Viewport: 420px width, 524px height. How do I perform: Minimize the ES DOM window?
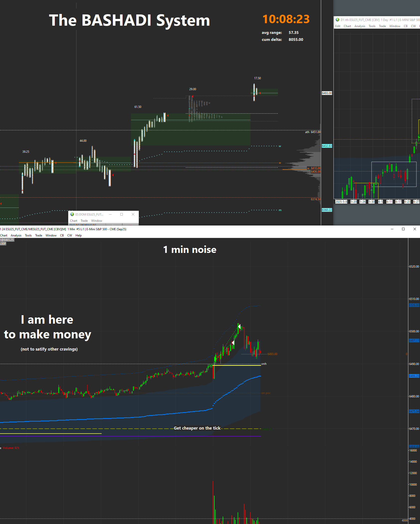tap(110, 214)
